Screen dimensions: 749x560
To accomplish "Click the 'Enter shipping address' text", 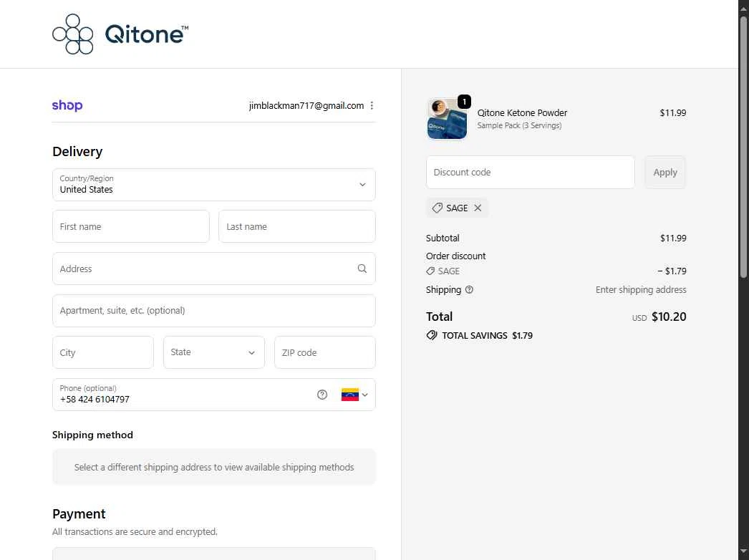I will coord(641,289).
